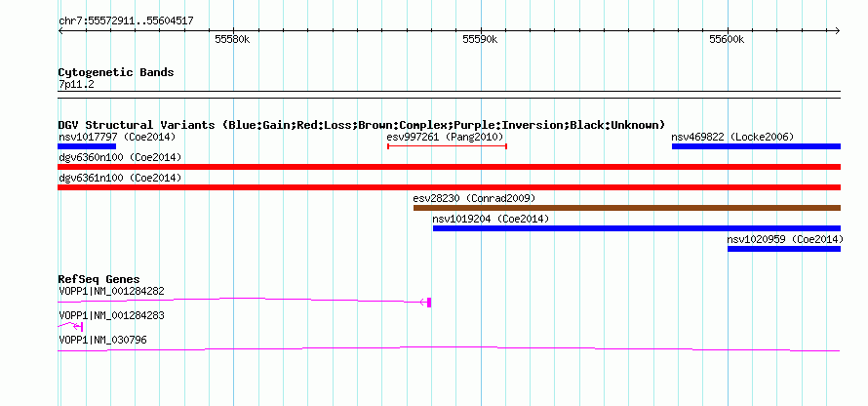This screenshot has width=868, height=406.
Task: Click the brown esv28230 complex variant bar
Action: tap(627, 208)
